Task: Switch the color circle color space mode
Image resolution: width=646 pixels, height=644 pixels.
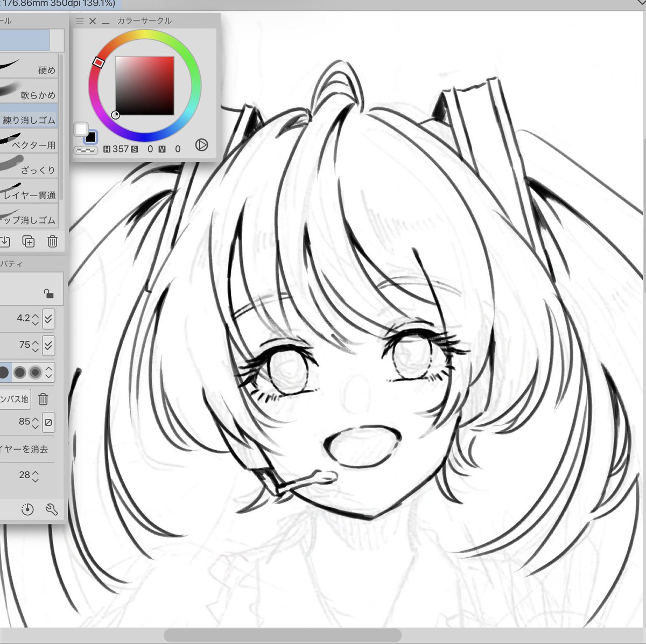Action: pyautogui.click(x=201, y=145)
